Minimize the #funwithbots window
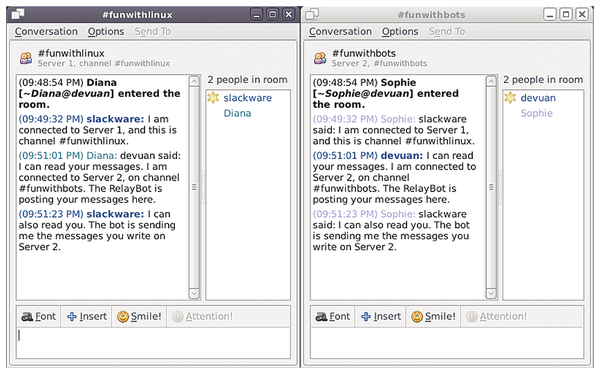Viewport: 600px width, 374px height. [550, 15]
